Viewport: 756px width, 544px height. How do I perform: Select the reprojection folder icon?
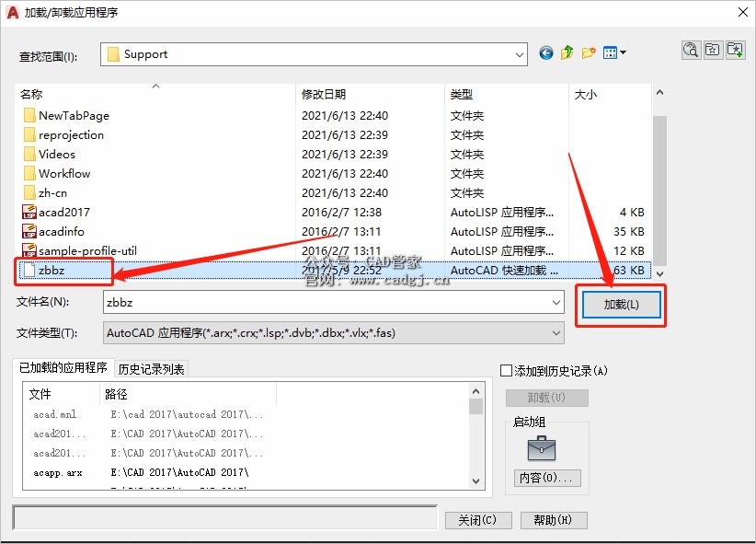click(29, 134)
